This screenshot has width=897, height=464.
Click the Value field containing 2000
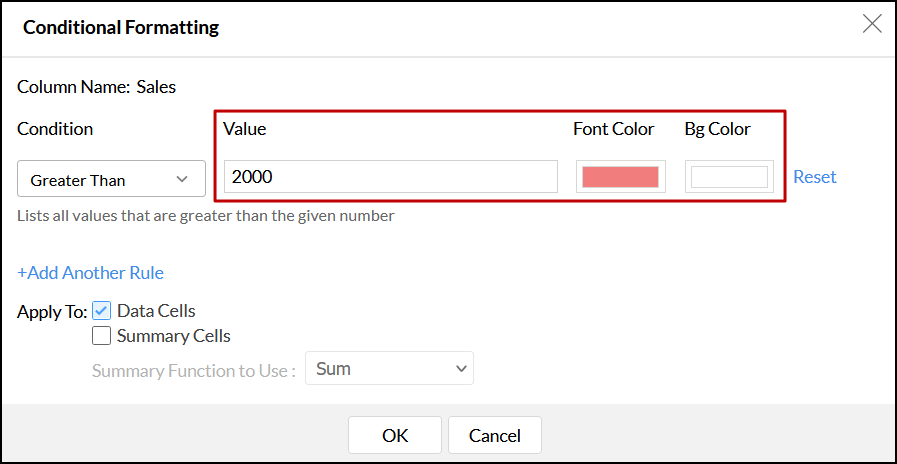coord(390,177)
